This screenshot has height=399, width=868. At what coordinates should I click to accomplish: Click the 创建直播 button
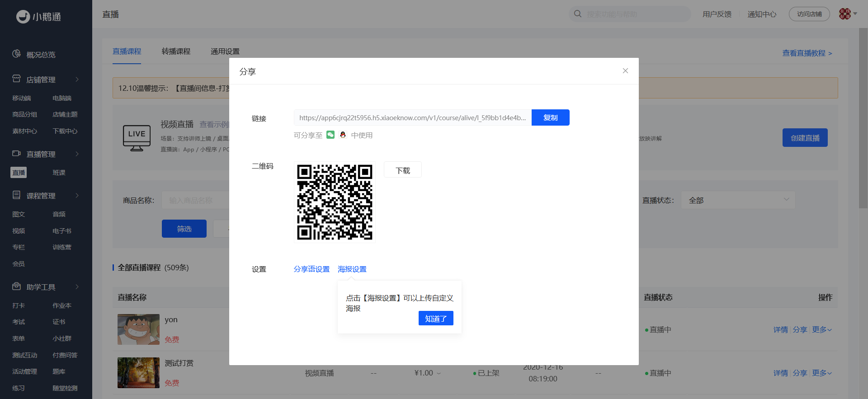(805, 138)
